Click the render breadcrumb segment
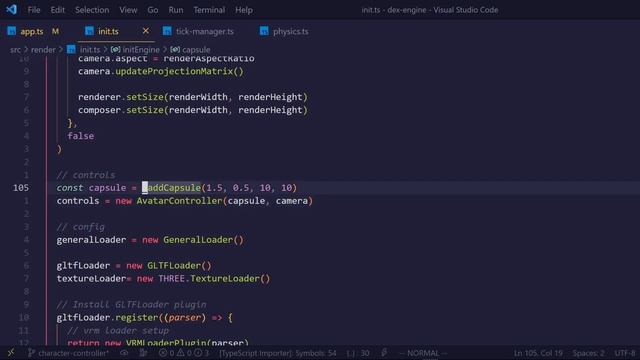Screen dimensions: 640x360 43,50
